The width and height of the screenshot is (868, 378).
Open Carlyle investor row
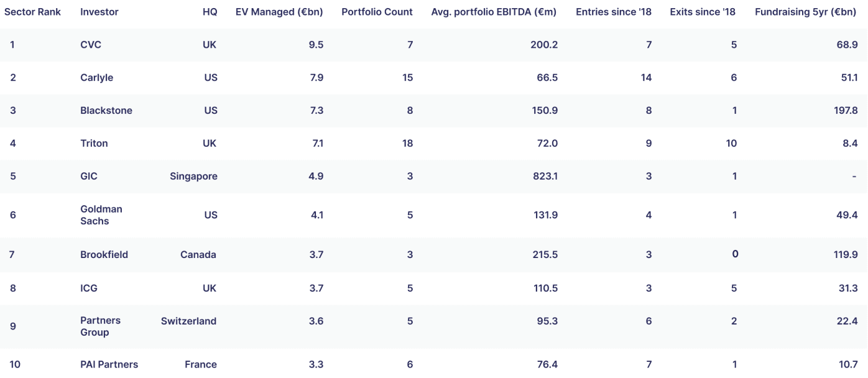pyautogui.click(x=96, y=78)
